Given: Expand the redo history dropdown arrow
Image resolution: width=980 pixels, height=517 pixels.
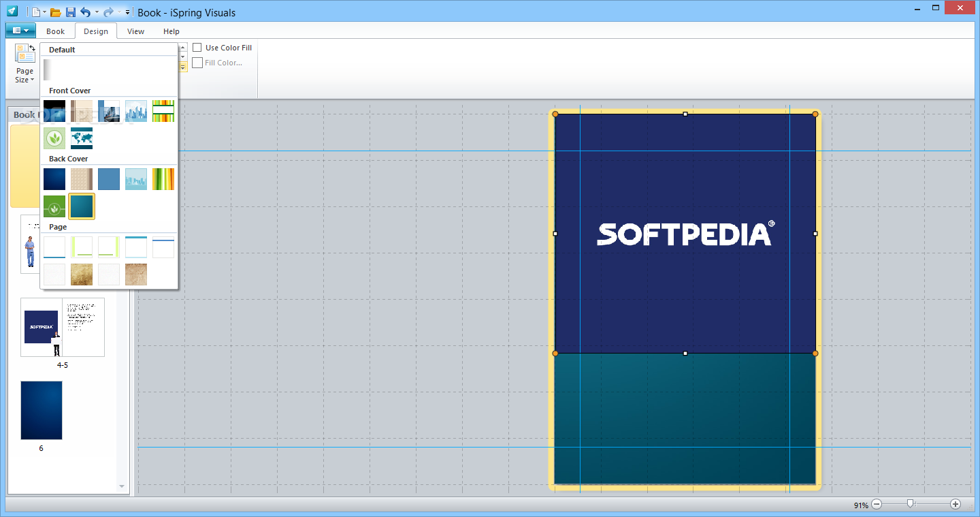Looking at the screenshot, I should [x=119, y=12].
